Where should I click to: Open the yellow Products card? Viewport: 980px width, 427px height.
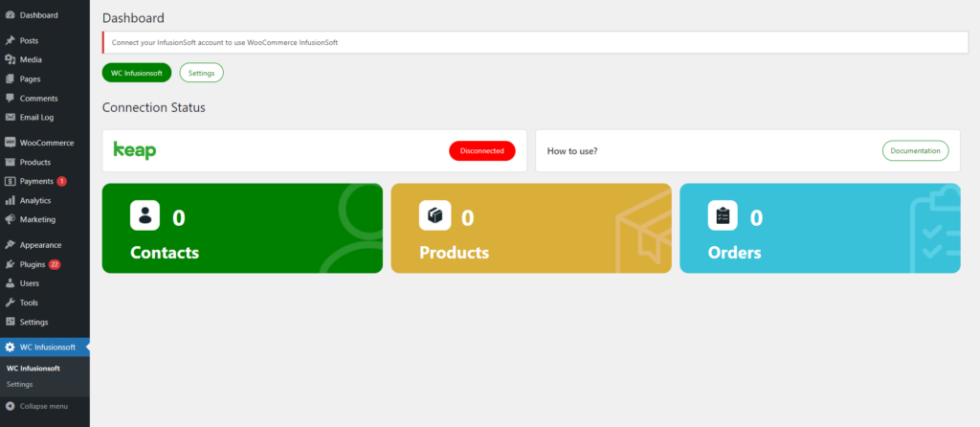tap(531, 228)
